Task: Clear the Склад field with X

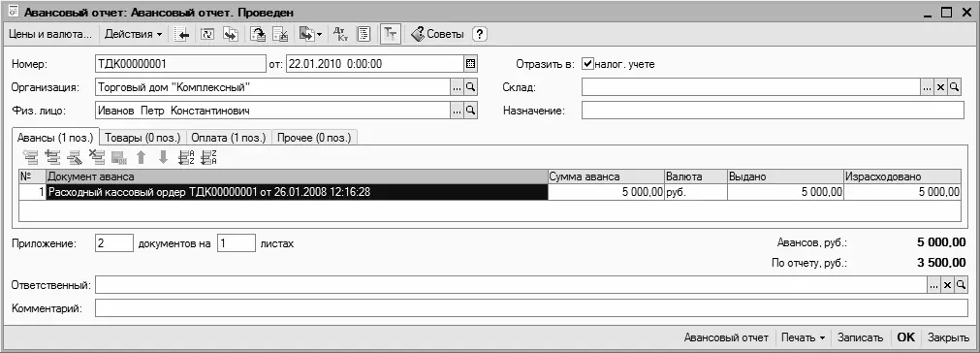Action: pyautogui.click(x=940, y=87)
